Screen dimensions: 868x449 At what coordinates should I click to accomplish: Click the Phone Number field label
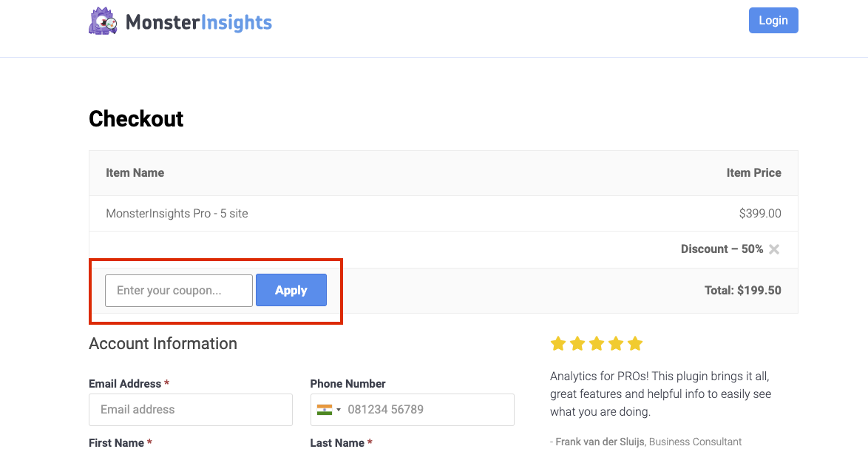coord(347,384)
